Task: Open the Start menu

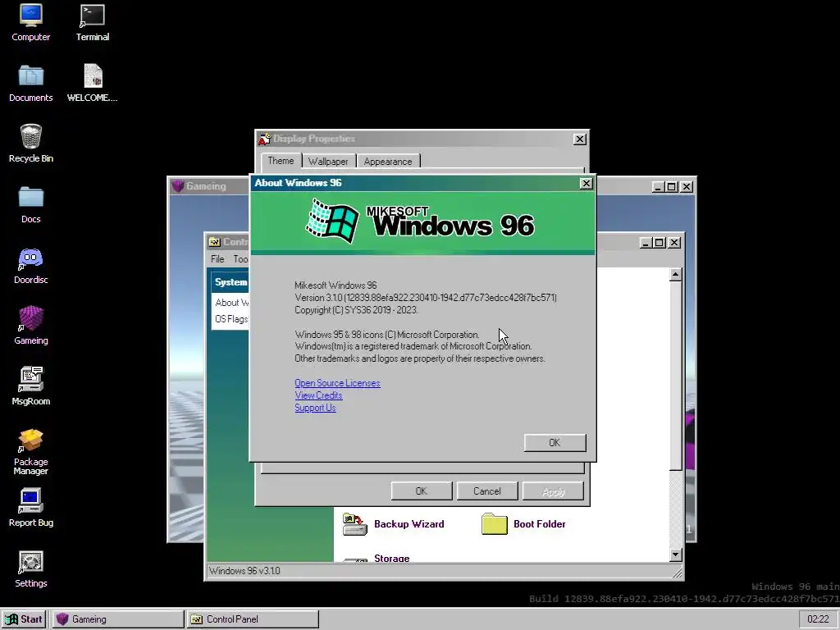Action: coord(24,619)
